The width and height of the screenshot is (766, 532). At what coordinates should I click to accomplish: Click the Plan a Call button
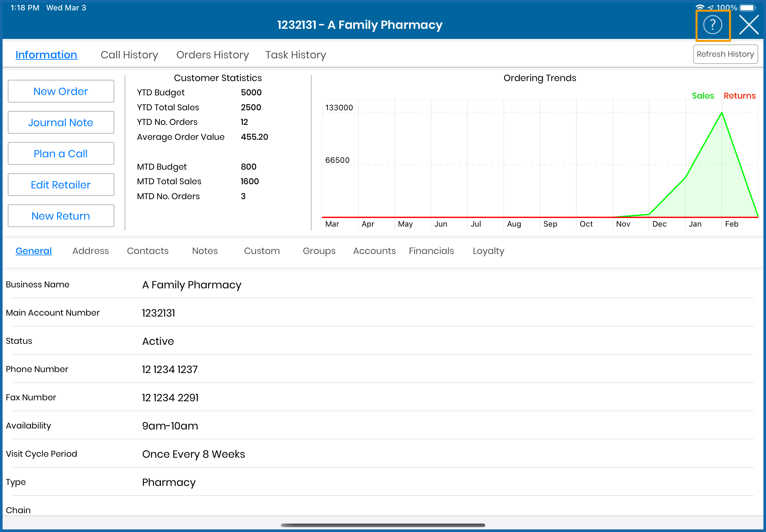click(x=61, y=154)
